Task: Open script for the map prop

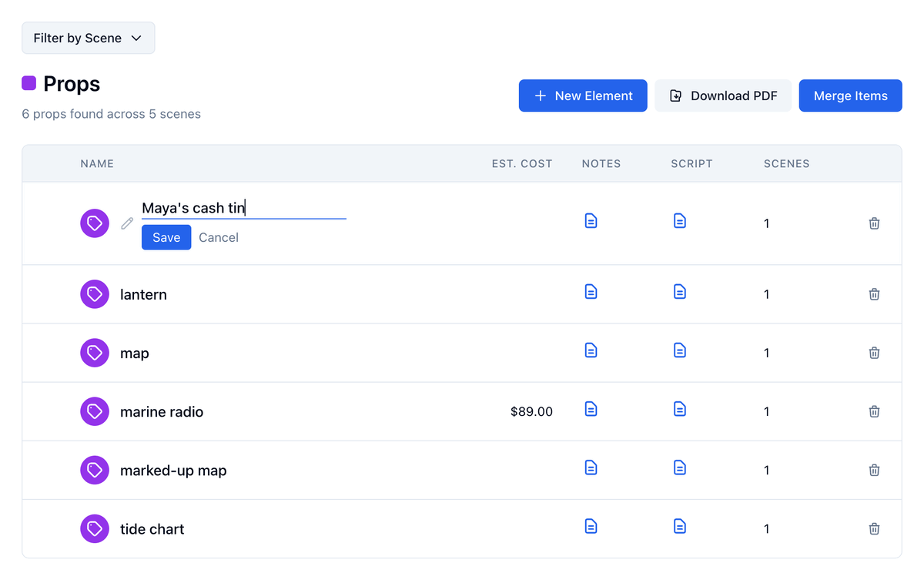Action: (x=680, y=350)
